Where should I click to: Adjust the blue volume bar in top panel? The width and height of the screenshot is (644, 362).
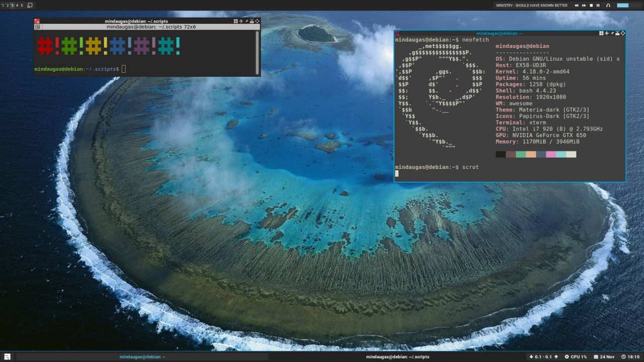coord(623,5)
